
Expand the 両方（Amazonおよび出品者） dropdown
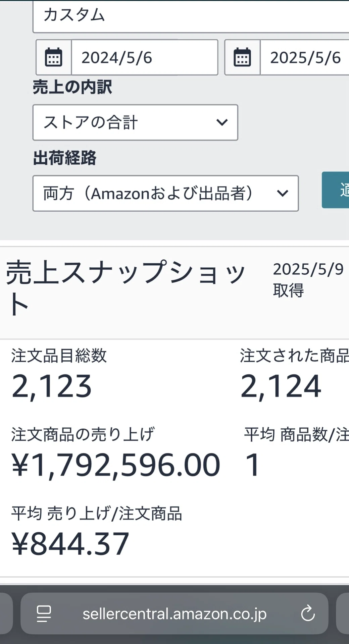165,193
